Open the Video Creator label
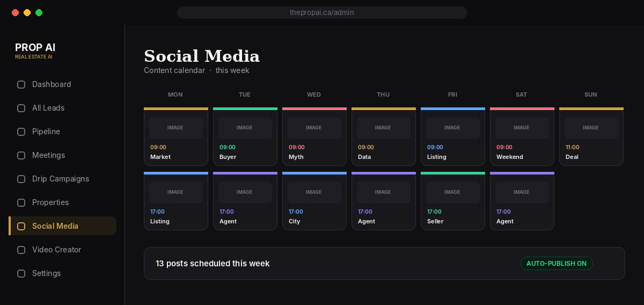This screenshot has height=305, width=644. 57,250
